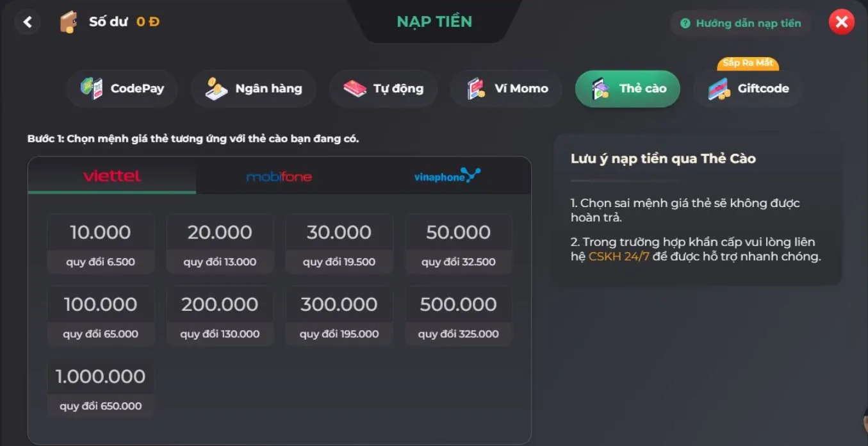
Task: Select the 1.000.000 card denomination
Action: pos(101,388)
